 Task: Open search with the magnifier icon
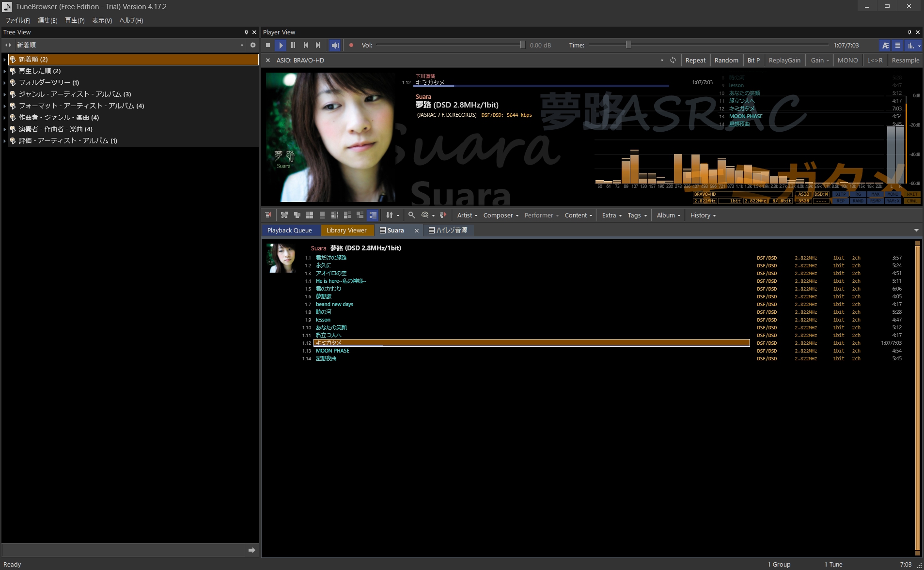click(x=411, y=215)
